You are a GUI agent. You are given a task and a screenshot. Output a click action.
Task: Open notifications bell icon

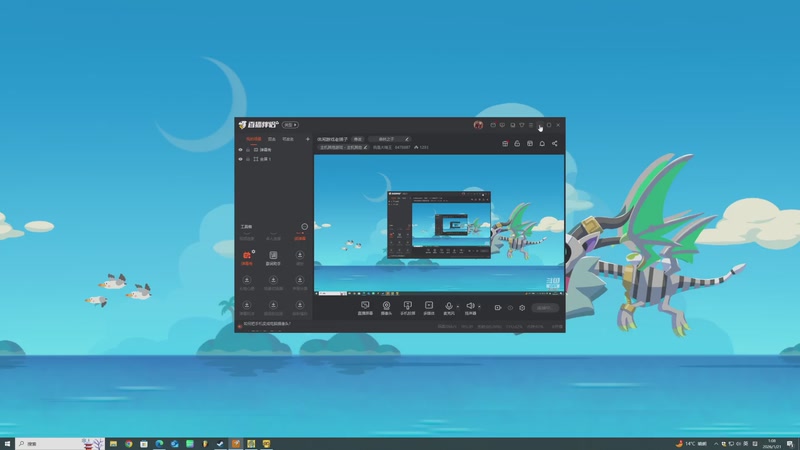tap(542, 143)
